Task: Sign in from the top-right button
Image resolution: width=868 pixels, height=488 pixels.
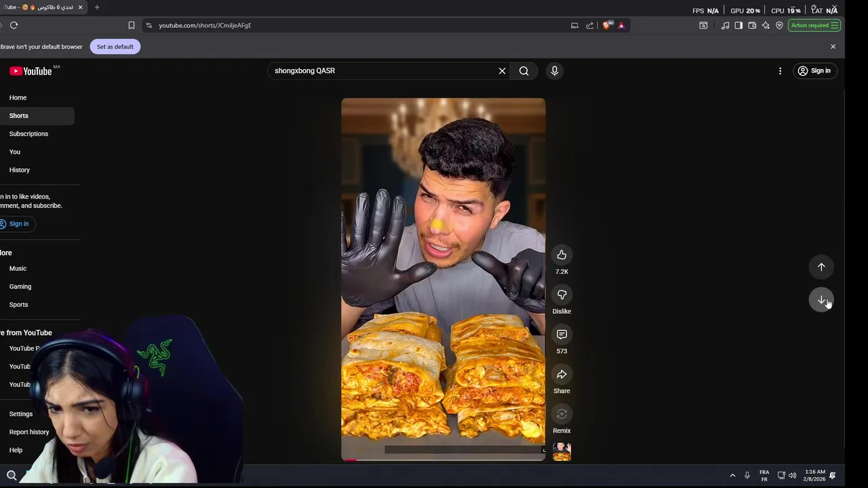Action: click(x=814, y=70)
